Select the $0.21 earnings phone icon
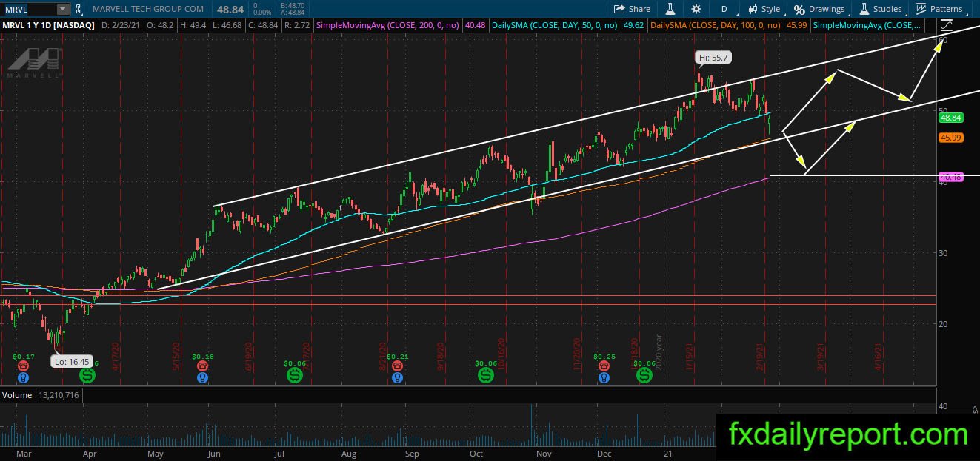This screenshot has width=980, height=461. click(398, 366)
